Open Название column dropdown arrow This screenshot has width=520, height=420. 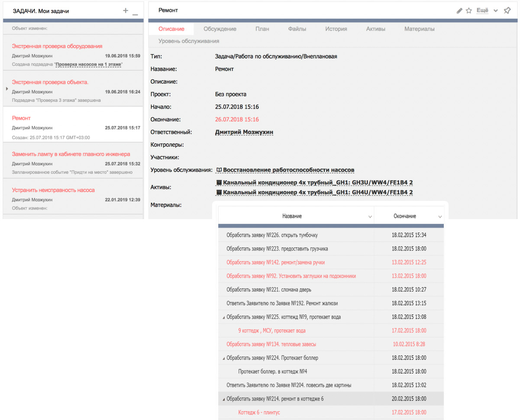pyautogui.click(x=370, y=216)
